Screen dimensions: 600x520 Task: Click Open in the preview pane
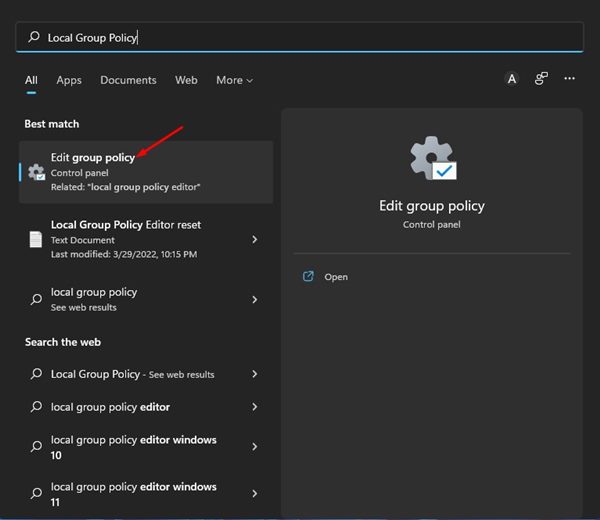coord(336,277)
